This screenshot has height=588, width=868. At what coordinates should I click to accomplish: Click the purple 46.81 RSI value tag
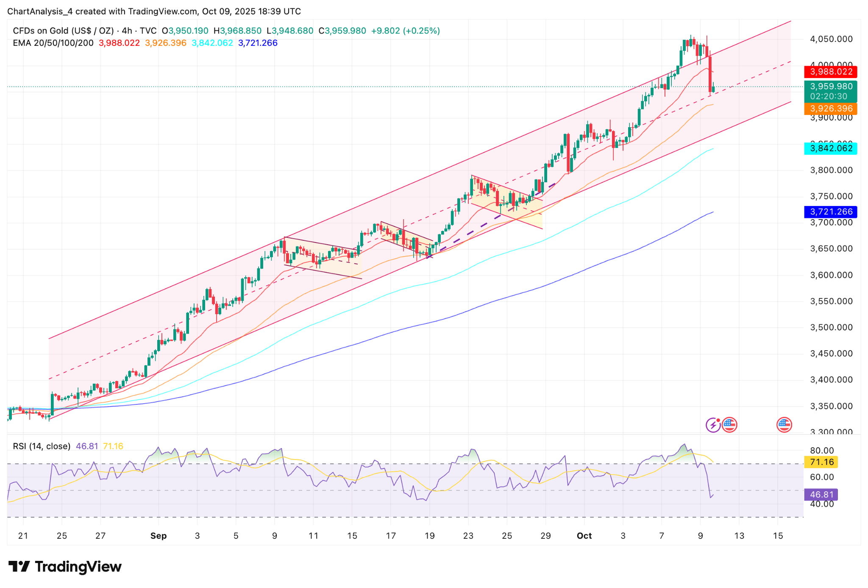(x=821, y=494)
